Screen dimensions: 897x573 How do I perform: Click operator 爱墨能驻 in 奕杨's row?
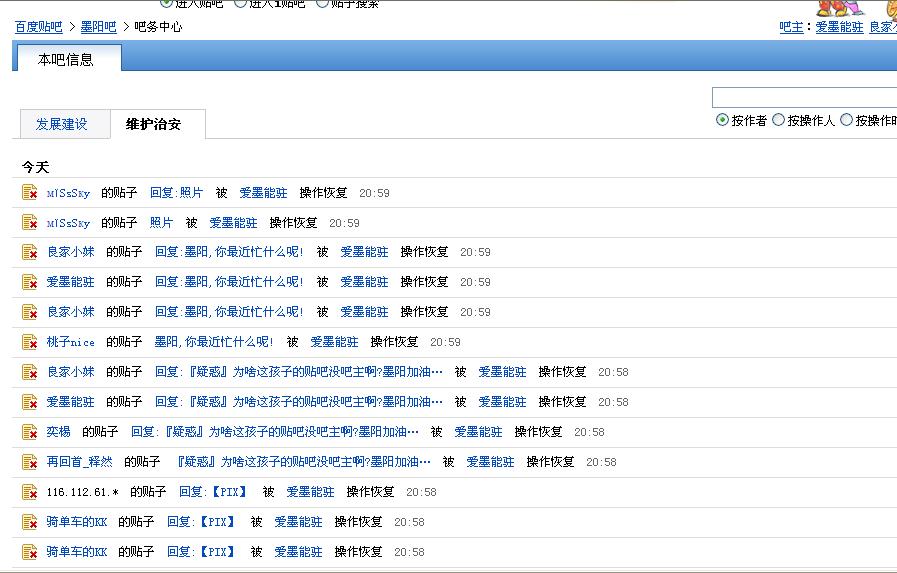[x=478, y=432]
